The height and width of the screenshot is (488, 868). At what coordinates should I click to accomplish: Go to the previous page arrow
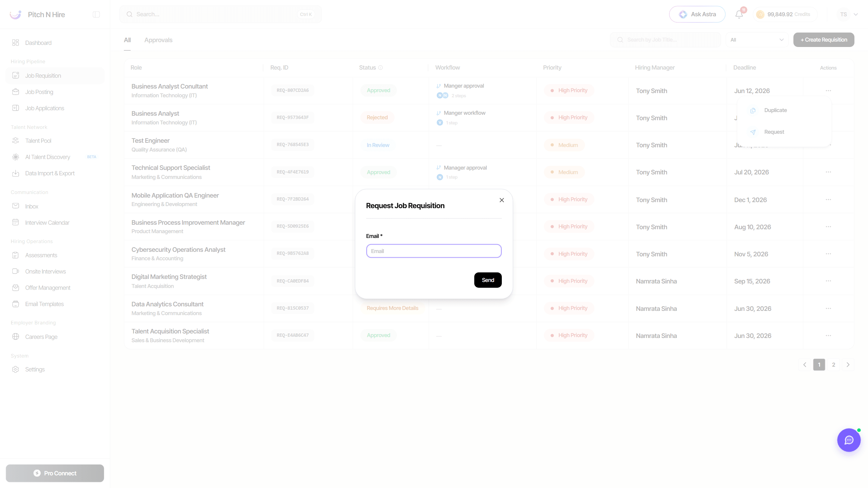pyautogui.click(x=805, y=364)
